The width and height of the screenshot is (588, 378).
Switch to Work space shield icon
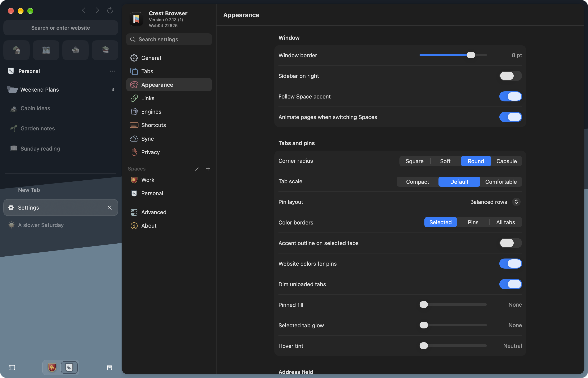(x=52, y=367)
